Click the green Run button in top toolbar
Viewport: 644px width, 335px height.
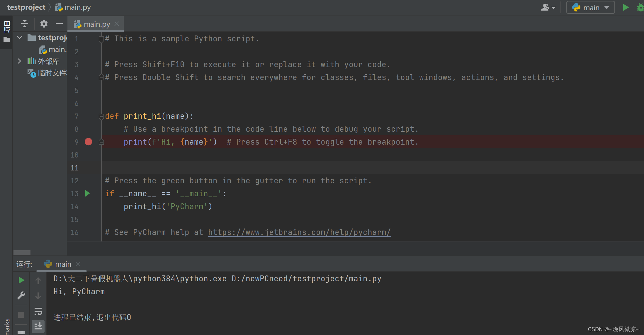pos(626,7)
